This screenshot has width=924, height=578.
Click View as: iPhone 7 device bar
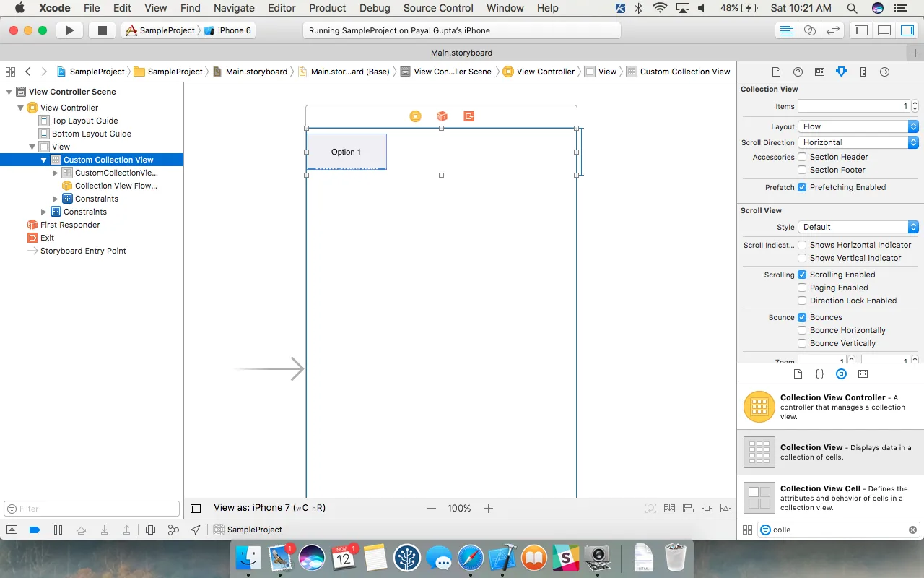click(269, 508)
